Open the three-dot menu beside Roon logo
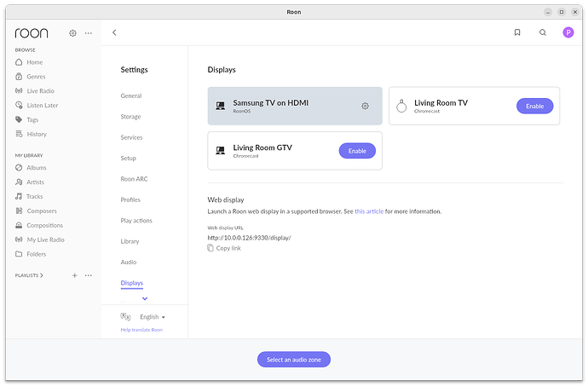Viewport: 588px width, 387px height. 88,33
